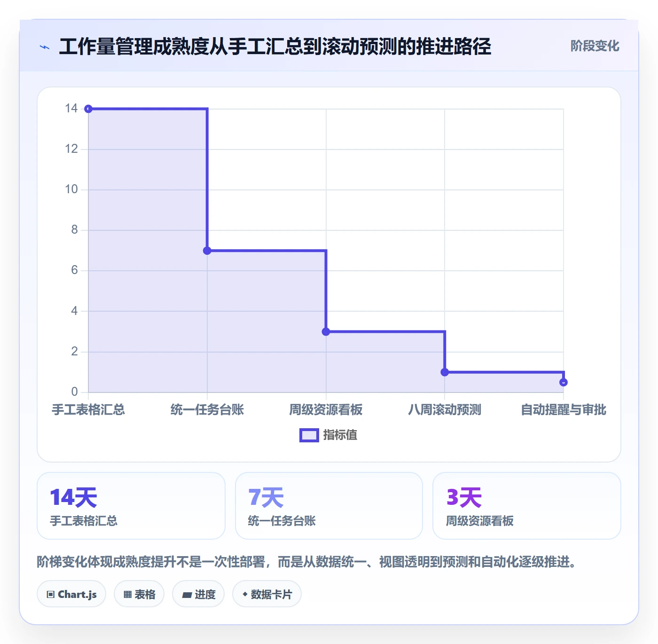Click the 数据卡片 tag chip
This screenshot has height=644, width=658.
(267, 594)
